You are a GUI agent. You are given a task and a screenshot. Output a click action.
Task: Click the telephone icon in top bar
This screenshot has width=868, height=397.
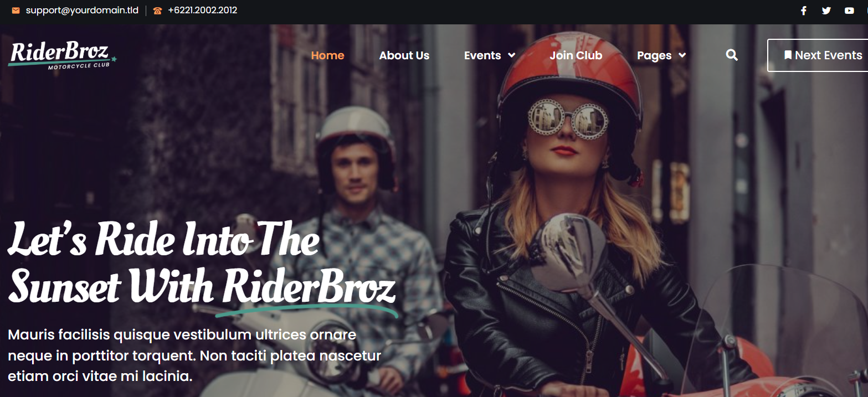(x=158, y=11)
